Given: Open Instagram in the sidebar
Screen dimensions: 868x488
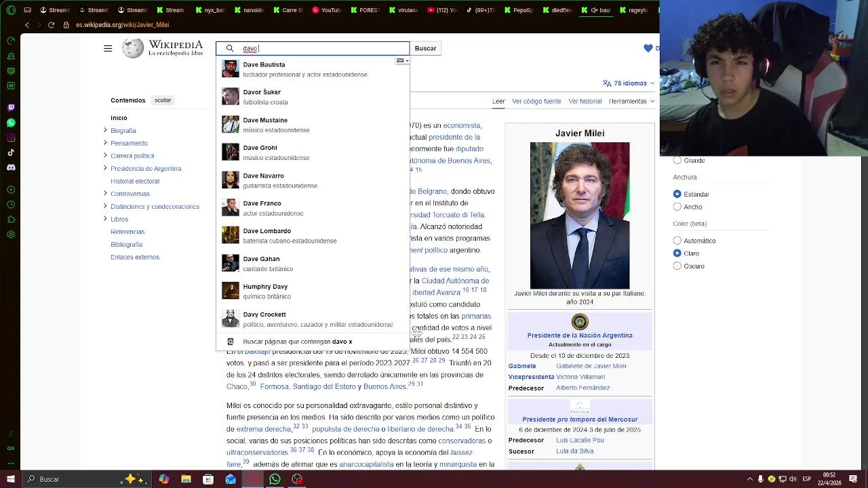Looking at the screenshot, I should click(x=11, y=138).
